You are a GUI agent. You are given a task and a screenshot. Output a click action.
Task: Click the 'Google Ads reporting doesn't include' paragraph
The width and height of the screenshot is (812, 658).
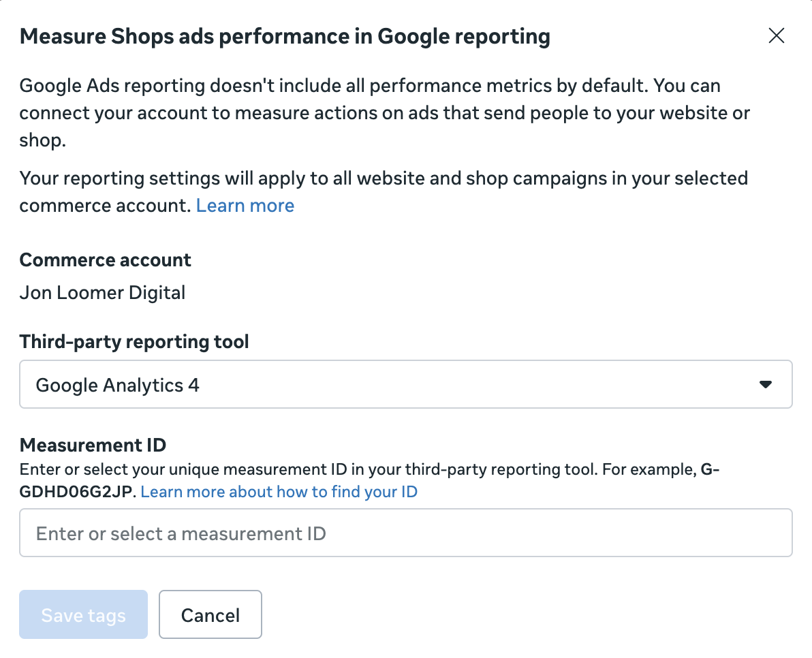370,87
